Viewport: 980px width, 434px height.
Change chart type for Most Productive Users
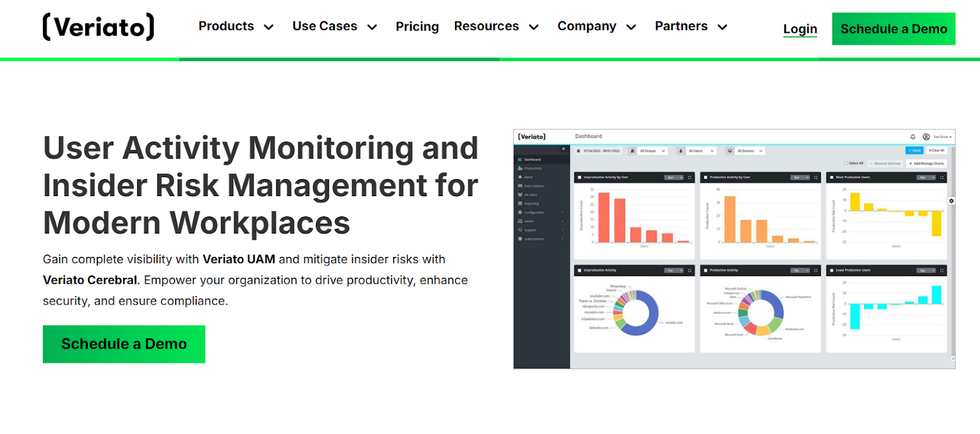(x=926, y=177)
